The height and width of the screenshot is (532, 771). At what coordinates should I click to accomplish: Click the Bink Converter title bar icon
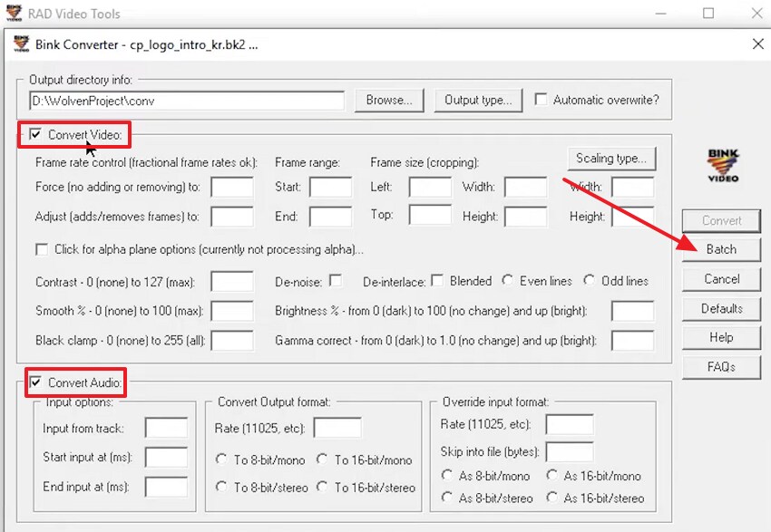pyautogui.click(x=21, y=44)
